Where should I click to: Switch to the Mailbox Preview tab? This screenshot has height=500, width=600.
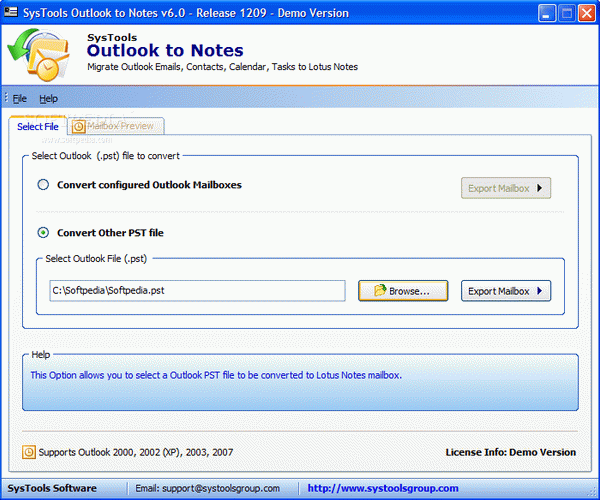(x=116, y=126)
